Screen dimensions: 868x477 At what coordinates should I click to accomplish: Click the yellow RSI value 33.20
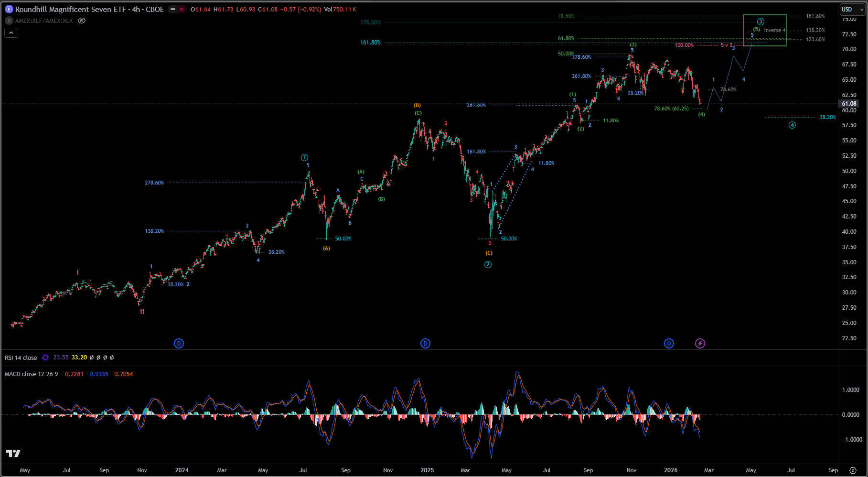79,358
